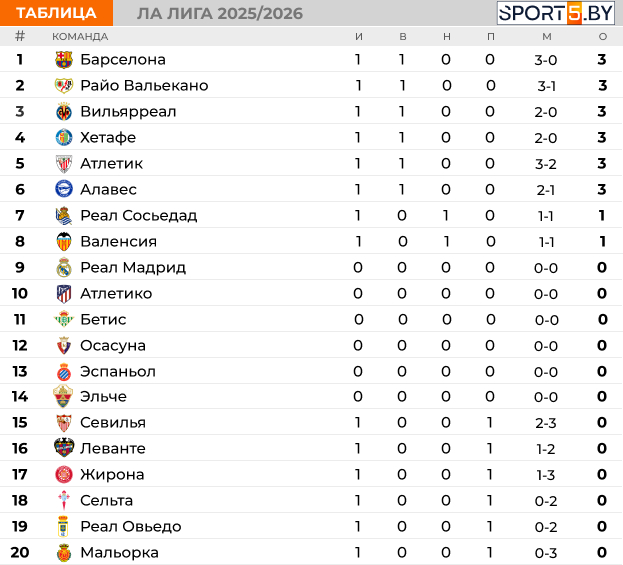
Task: Click the Real Madrid crest icon
Action: click(x=64, y=267)
